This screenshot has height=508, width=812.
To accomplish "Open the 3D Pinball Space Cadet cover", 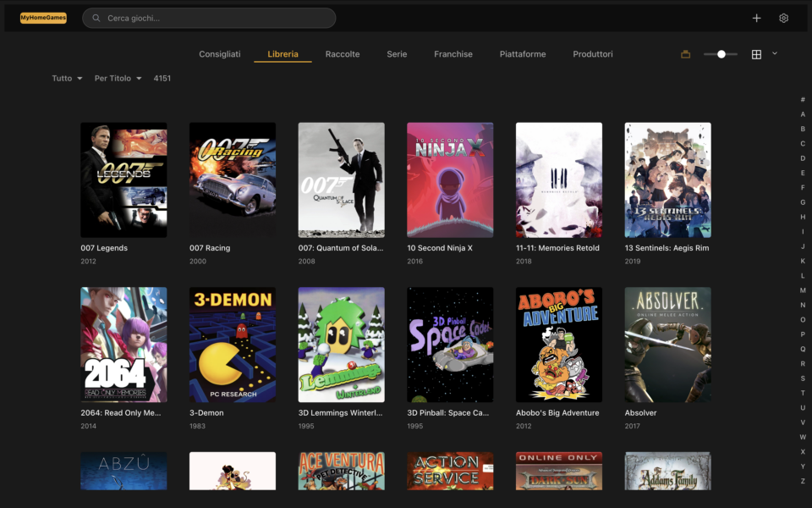I will click(x=450, y=345).
